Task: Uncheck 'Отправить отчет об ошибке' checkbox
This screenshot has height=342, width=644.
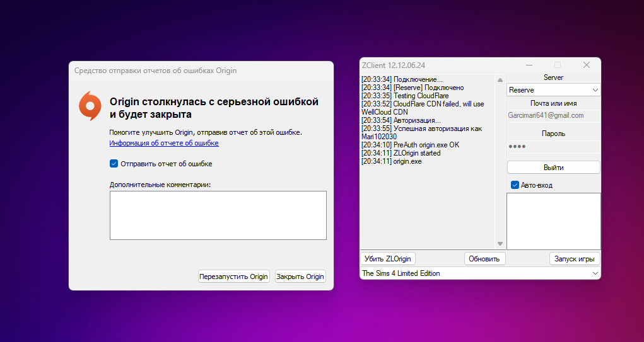Action: click(x=114, y=164)
